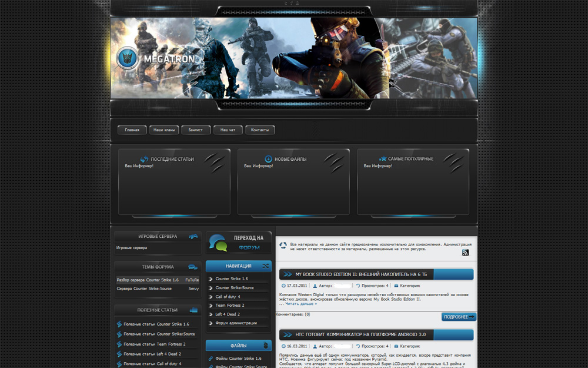Open Полезные статьи Call of duty 4

click(153, 363)
